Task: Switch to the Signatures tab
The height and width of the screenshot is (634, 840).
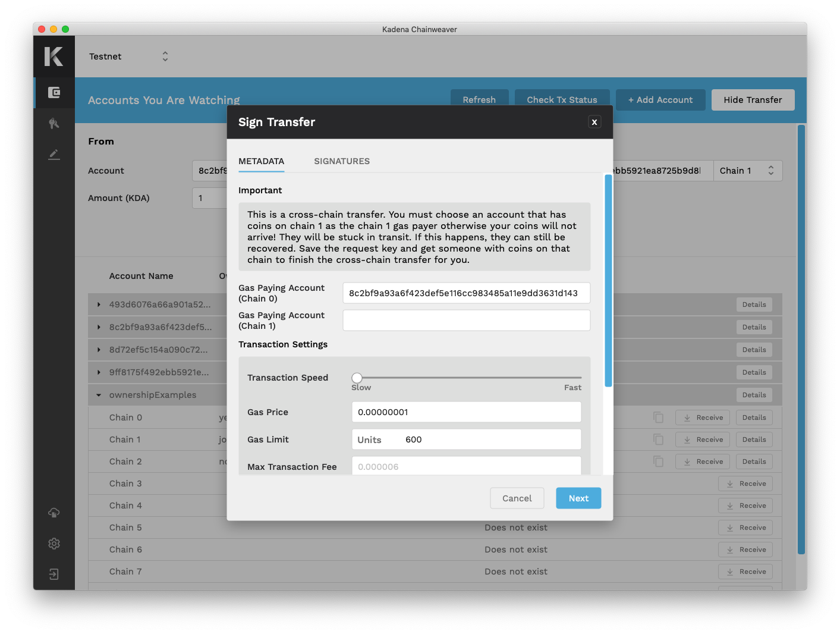Action: [342, 161]
